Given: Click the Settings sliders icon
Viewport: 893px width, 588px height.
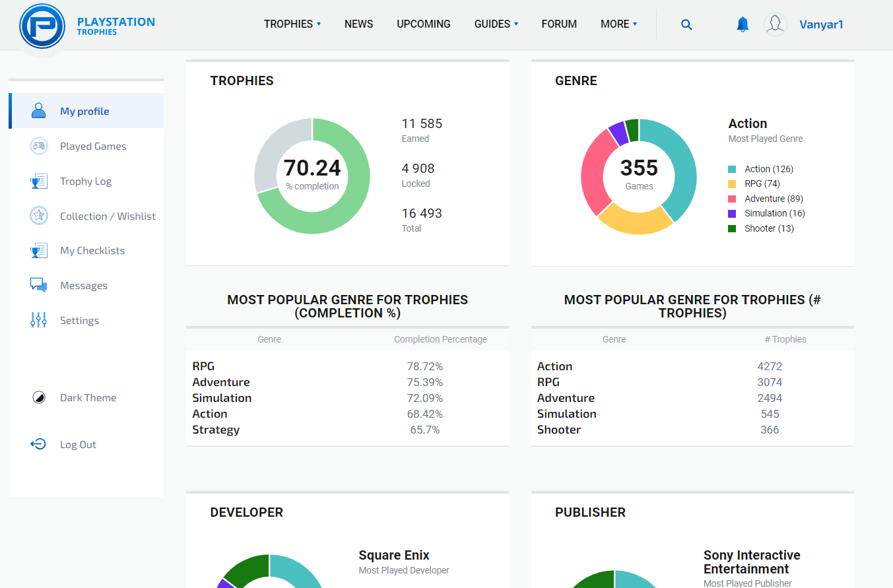Looking at the screenshot, I should click(39, 320).
